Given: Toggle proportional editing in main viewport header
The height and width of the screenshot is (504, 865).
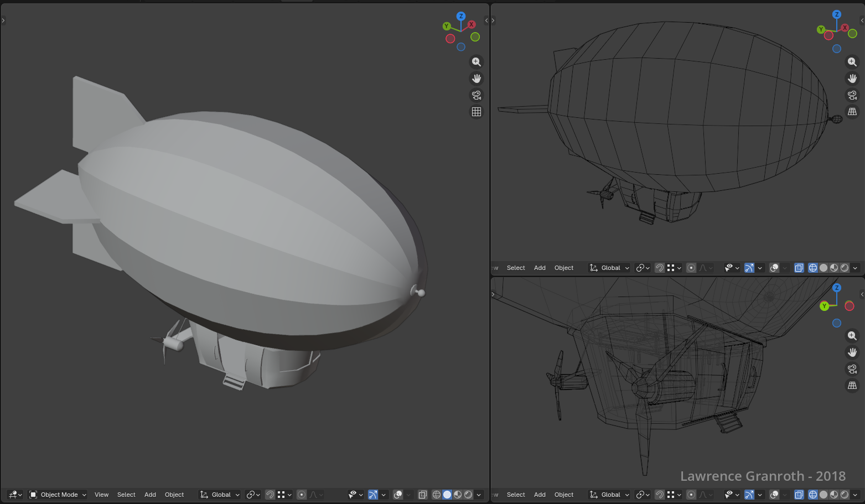Looking at the screenshot, I should [x=302, y=495].
